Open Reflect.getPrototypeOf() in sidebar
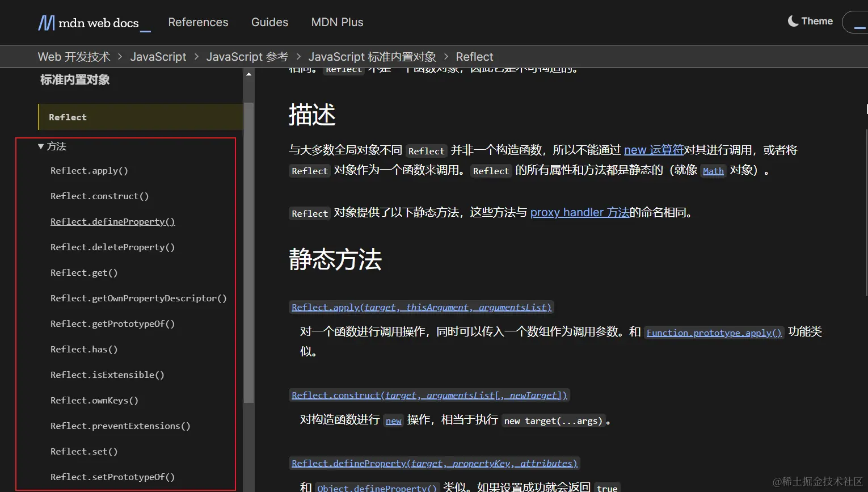The image size is (868, 492). tap(112, 324)
